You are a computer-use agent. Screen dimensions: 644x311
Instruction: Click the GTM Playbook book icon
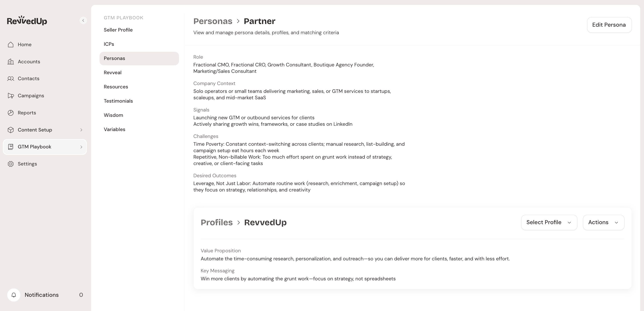tap(10, 147)
